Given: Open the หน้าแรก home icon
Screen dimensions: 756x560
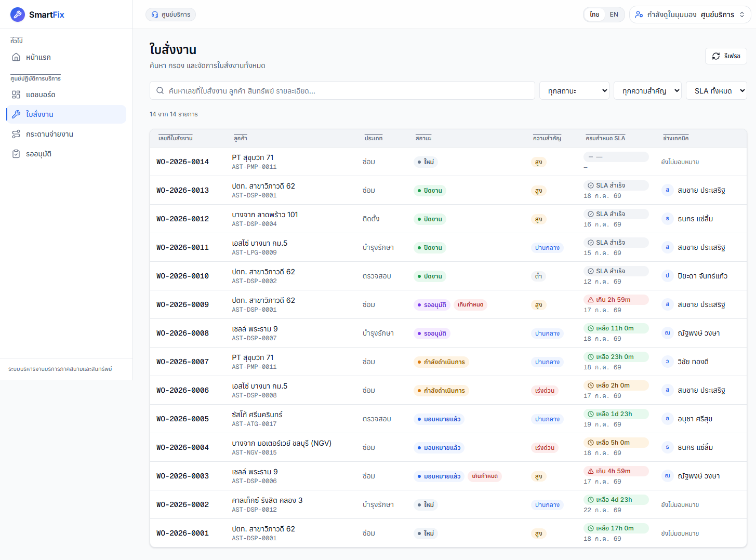Looking at the screenshot, I should click(16, 57).
